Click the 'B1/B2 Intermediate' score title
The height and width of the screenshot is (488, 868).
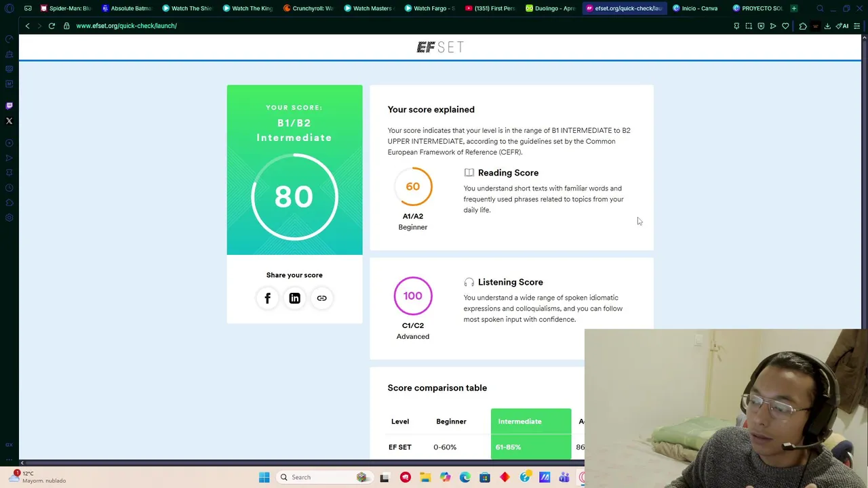point(294,130)
